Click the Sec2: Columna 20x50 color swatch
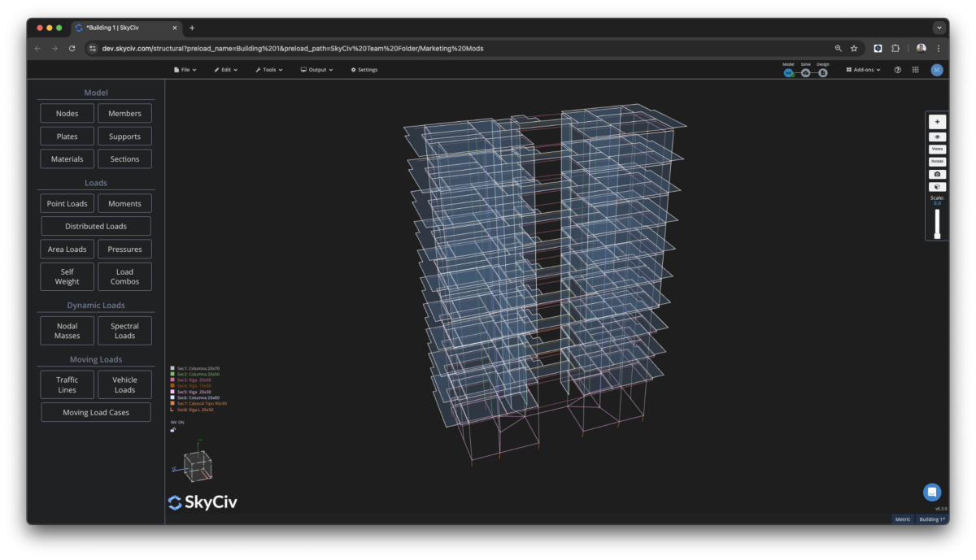976x560 pixels. (172, 374)
